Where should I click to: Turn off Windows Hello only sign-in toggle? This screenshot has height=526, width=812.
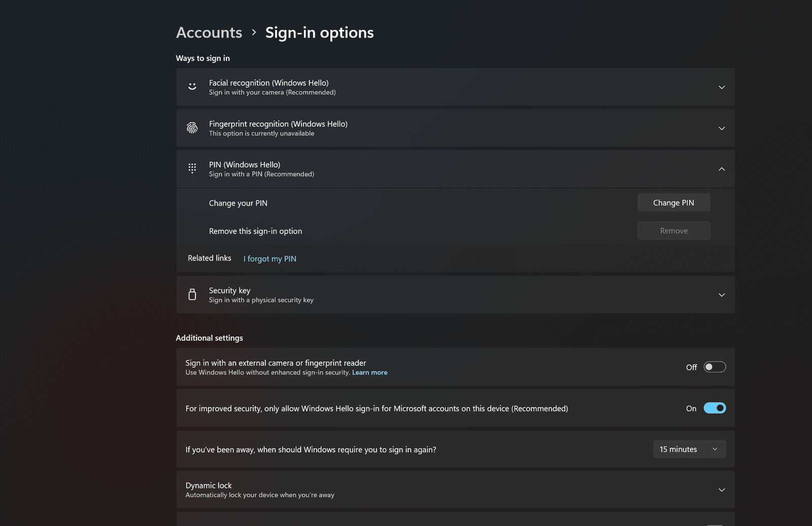coord(715,408)
